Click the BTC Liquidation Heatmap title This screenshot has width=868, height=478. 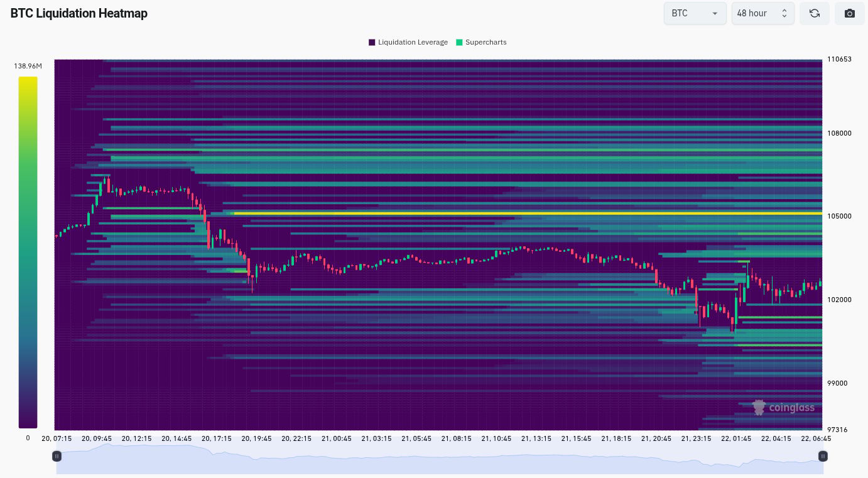coord(79,13)
